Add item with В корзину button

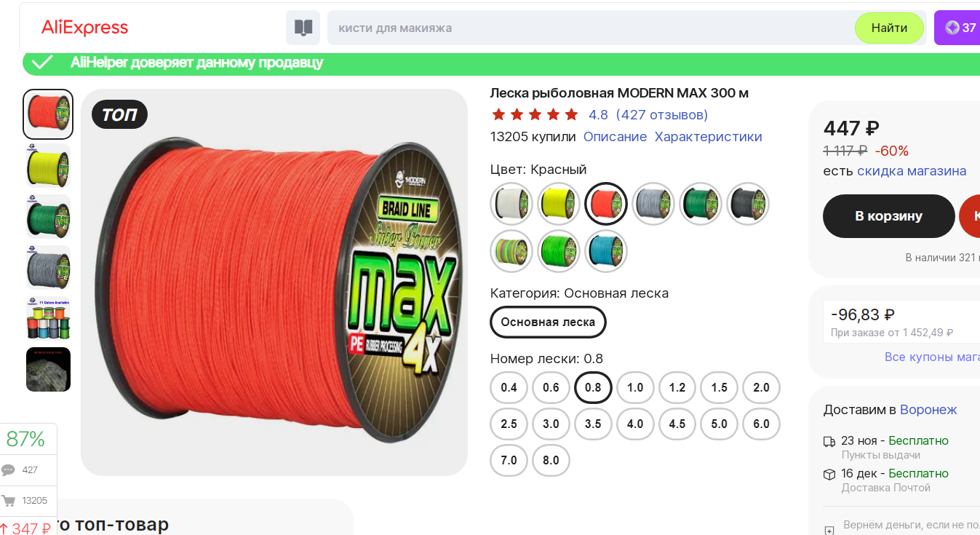(888, 216)
